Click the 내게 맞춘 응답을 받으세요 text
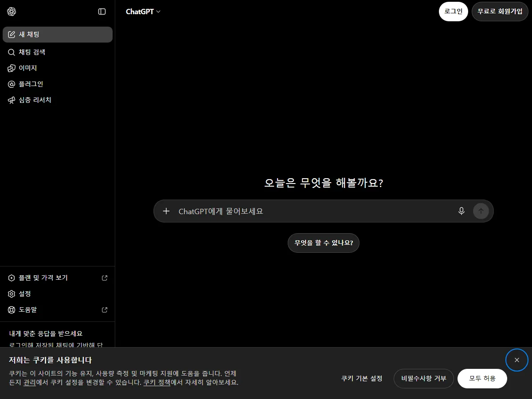The width and height of the screenshot is (532, 399). pos(46,333)
